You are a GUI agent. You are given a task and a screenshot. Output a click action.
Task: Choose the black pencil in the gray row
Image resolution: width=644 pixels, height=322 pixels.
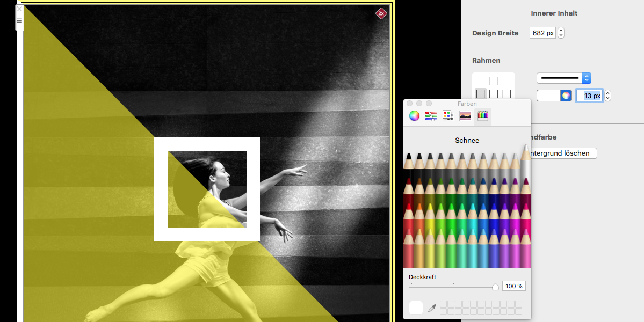[409, 166]
